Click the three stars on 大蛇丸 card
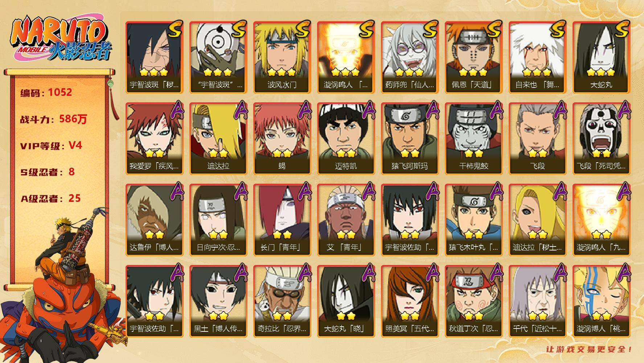 tap(601, 72)
